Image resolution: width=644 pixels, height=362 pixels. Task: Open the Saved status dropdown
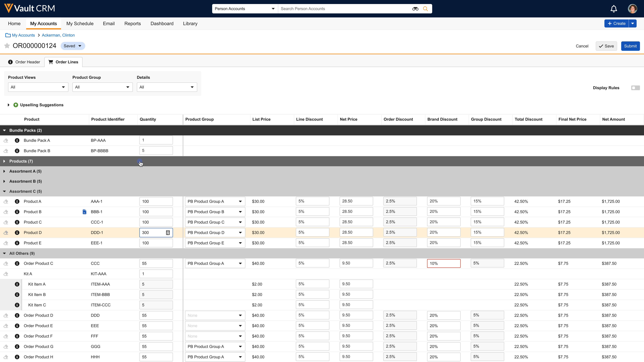pos(72,46)
